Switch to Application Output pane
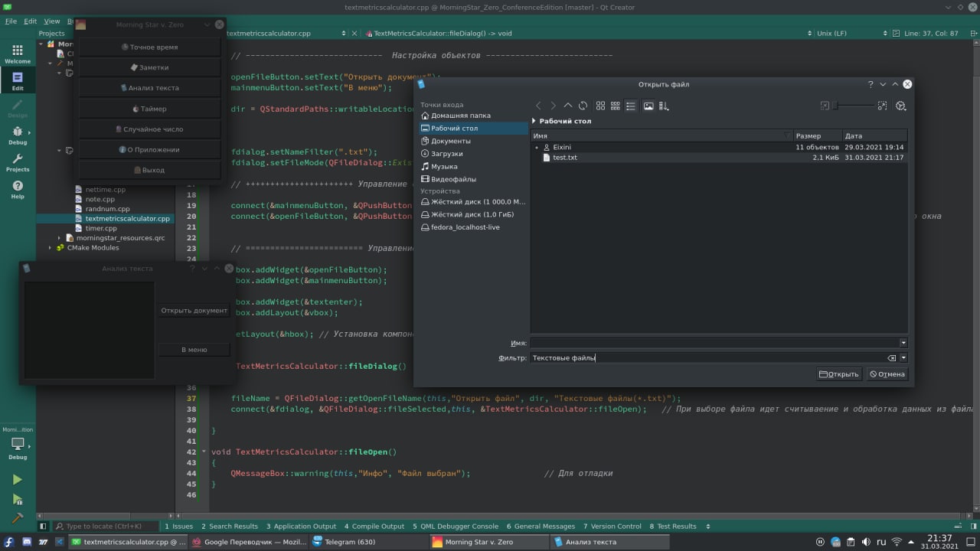The height and width of the screenshot is (551, 980). [x=301, y=527]
